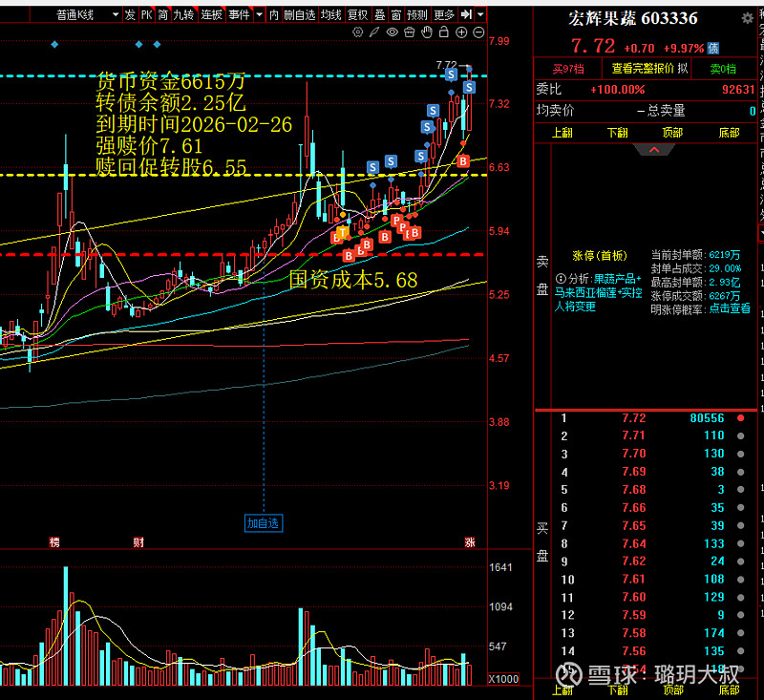
Task: Click bid volume 80556 at 7.72
Action: coord(707,418)
